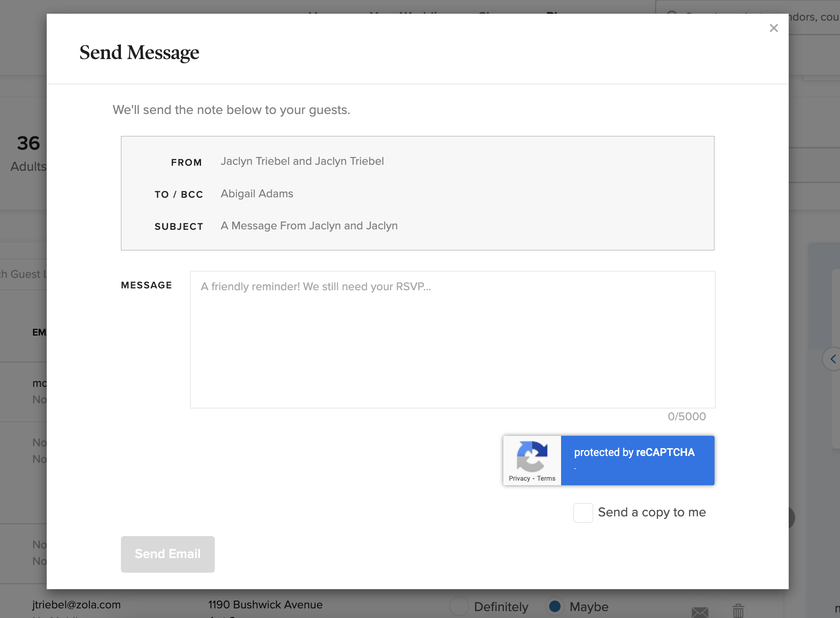Click the Abigail Adams recipient name
This screenshot has width=840, height=618.
[257, 194]
